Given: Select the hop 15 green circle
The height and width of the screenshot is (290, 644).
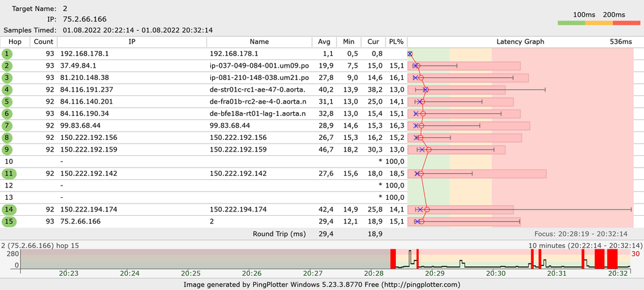Looking at the screenshot, I should tap(9, 222).
